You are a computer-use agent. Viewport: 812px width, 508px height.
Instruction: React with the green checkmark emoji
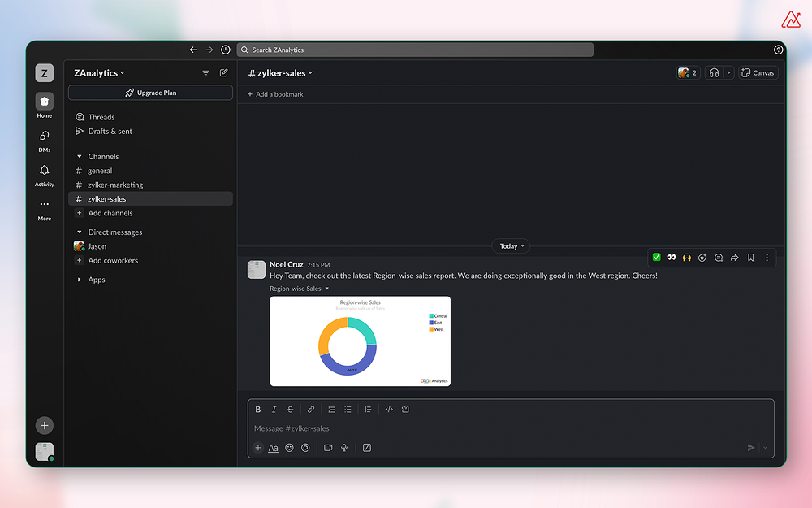tap(656, 257)
